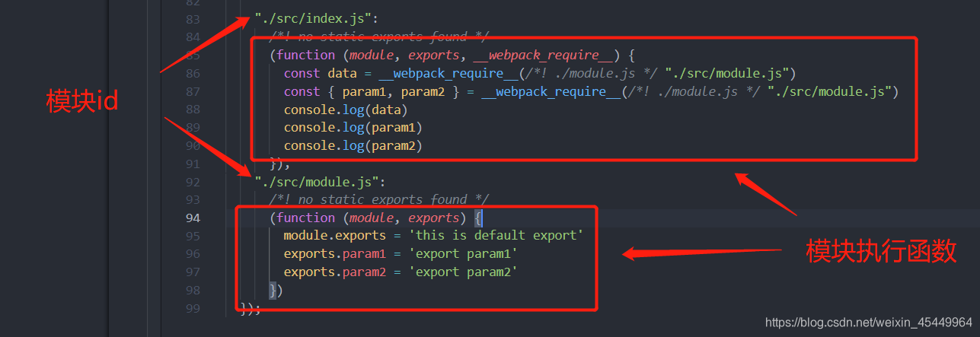Viewport: 980px width, 337px height.
Task: Click "(function (module, exports)" on line 94
Action: click(368, 218)
